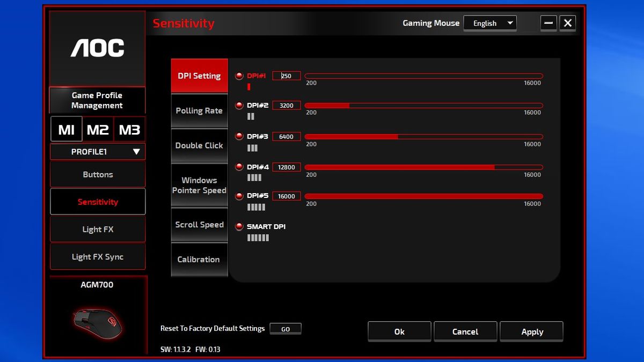
Task: Click the Apply button
Action: [531, 331]
